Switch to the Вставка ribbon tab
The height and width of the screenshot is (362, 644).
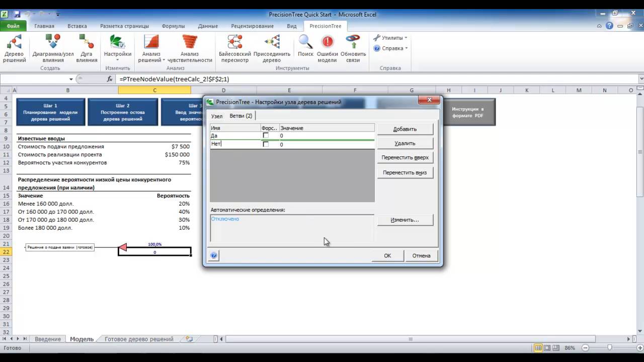[x=77, y=26]
